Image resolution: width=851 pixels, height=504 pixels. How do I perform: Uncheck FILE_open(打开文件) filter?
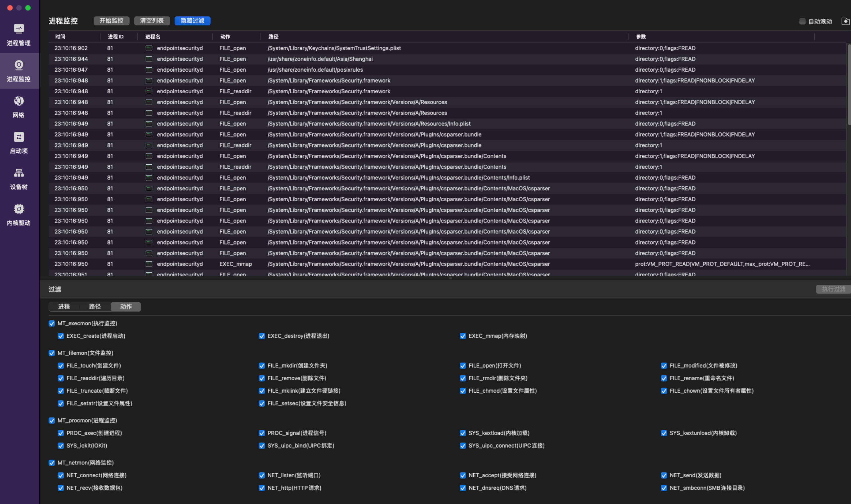pyautogui.click(x=463, y=366)
